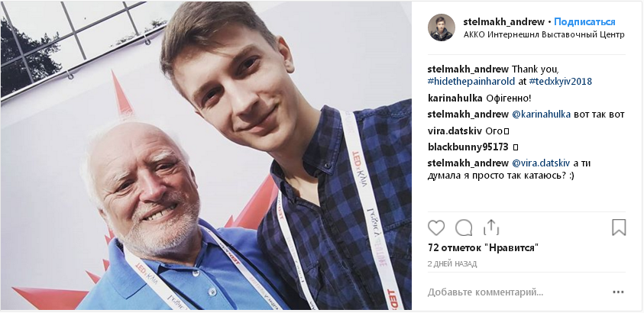The height and width of the screenshot is (313, 644).
Task: Open post timestamp 2 дней назад
Action: [452, 264]
